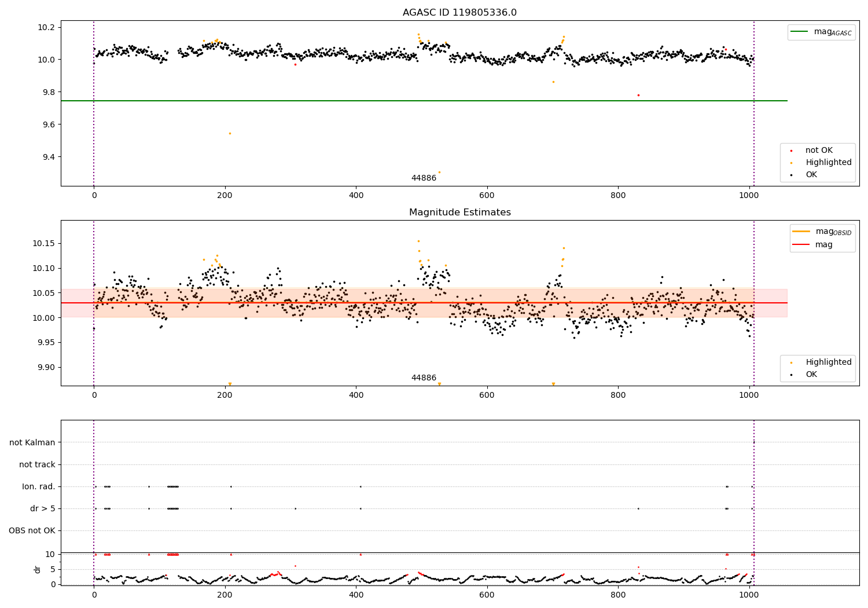Screen dimensions: 868x608
Task: Click the orange triangle marker at x≈700 in the middle plot
Action: [x=553, y=384]
